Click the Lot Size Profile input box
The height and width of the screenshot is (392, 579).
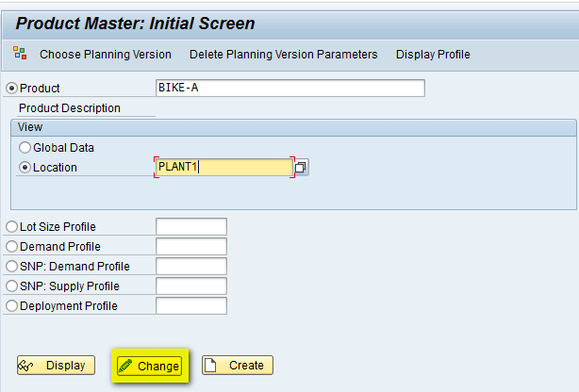coord(191,227)
